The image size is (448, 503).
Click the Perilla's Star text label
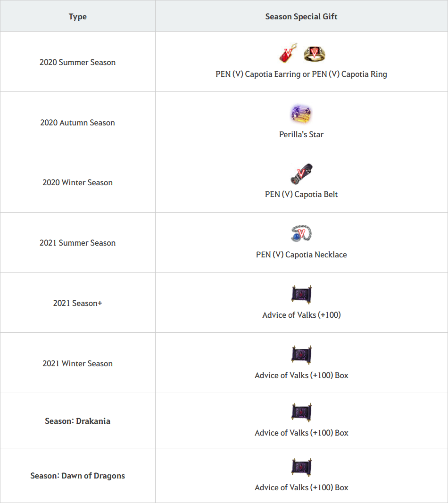coord(301,134)
